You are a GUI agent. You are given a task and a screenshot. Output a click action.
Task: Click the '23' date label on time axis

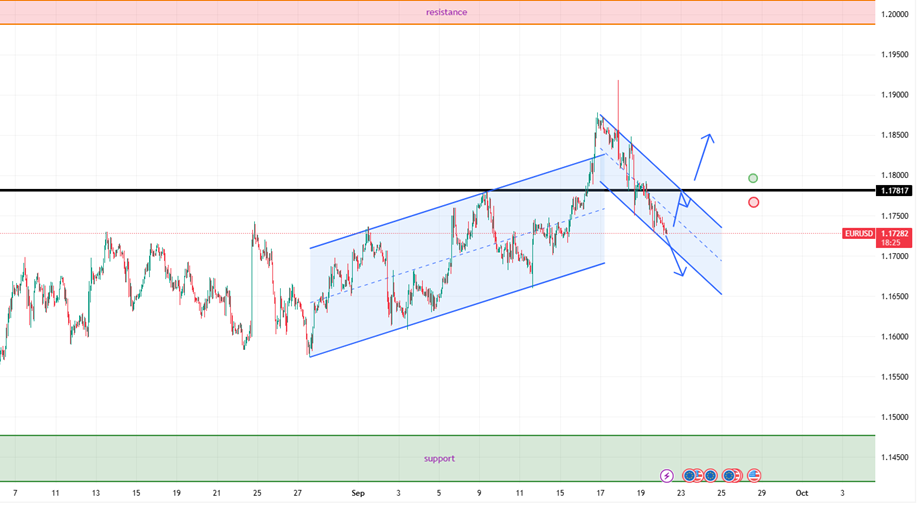point(681,493)
